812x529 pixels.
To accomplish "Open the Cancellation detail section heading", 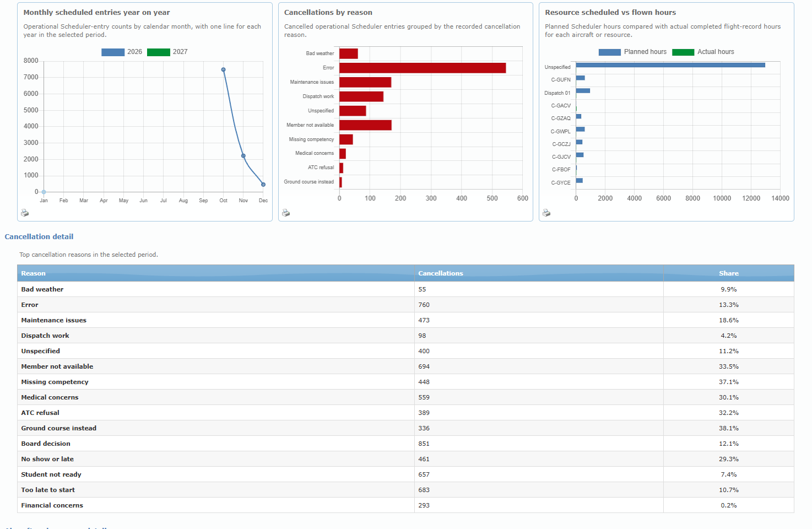I will (39, 237).
